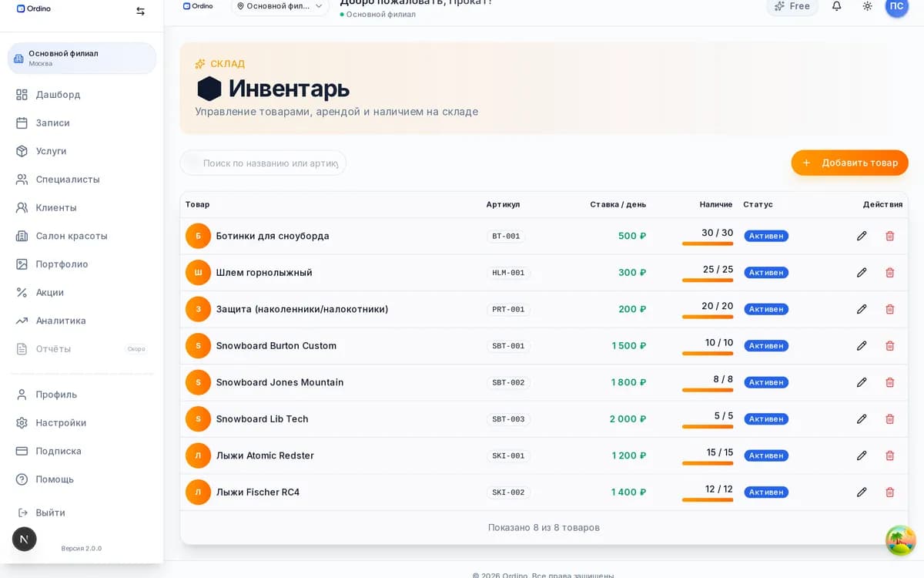Open Акции section
924x578 pixels.
pyautogui.click(x=82, y=292)
